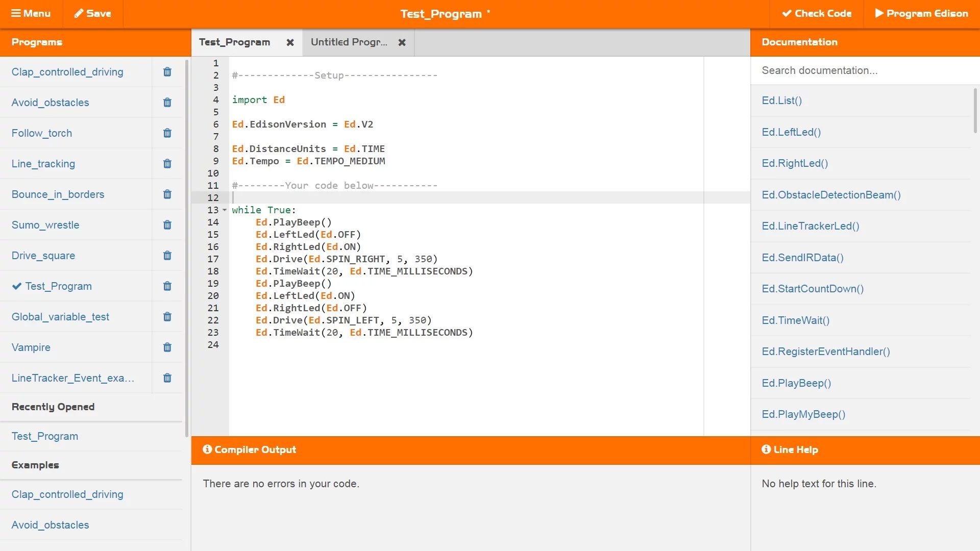Click the delete icon next to Vampire program
Image resolution: width=980 pixels, height=551 pixels.
tap(167, 347)
